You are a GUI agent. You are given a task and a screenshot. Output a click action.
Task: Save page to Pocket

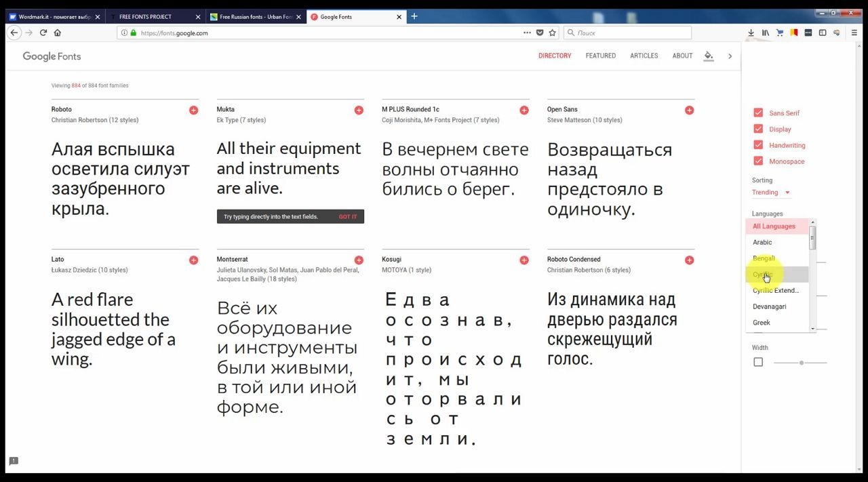pos(540,33)
